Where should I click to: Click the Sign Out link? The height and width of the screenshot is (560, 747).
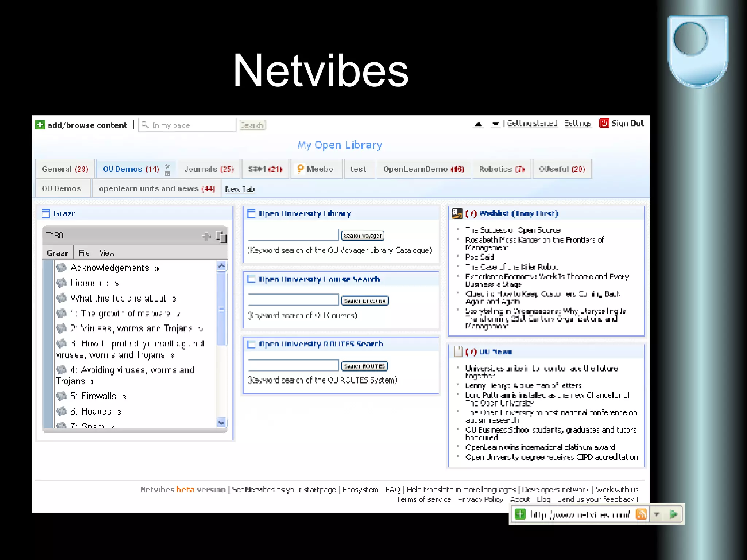pos(628,124)
